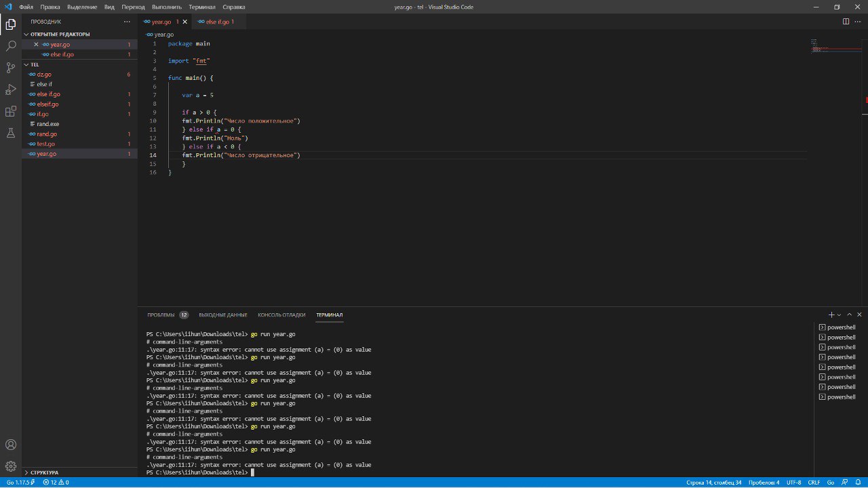Close the year.go editor tab
868x488 pixels.
[x=185, y=22]
